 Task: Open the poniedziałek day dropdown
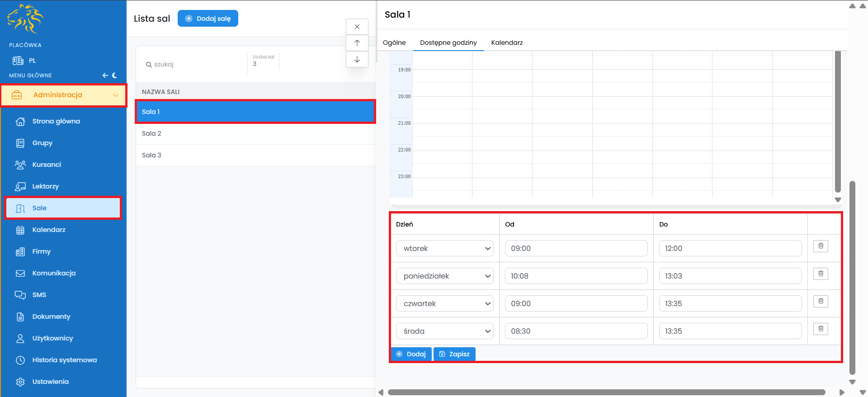click(444, 276)
